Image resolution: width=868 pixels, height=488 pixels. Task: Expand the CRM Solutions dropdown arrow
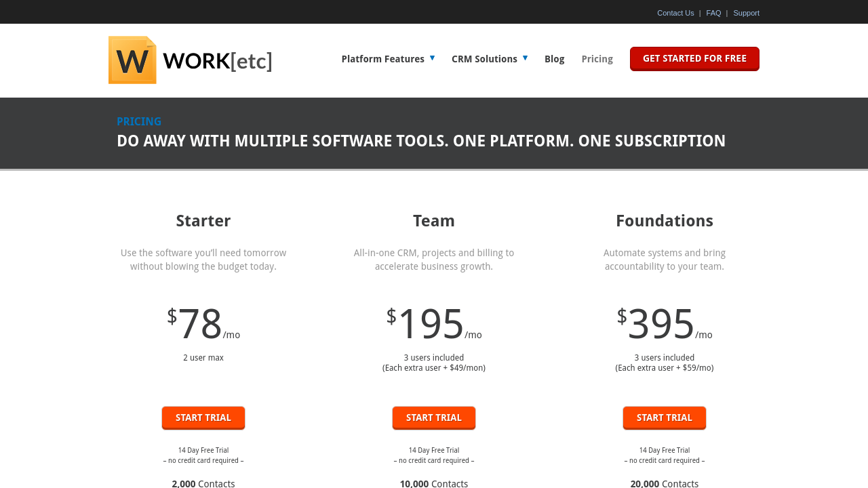(x=525, y=58)
